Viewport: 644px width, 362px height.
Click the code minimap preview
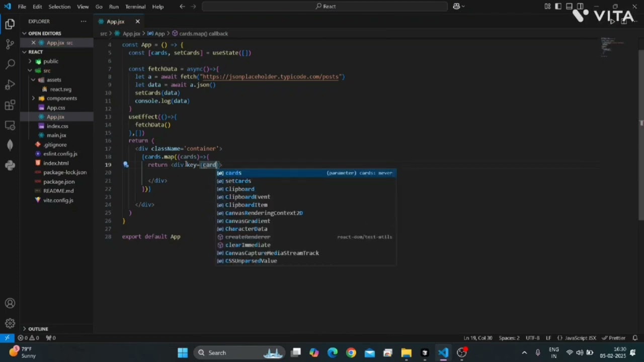(612, 46)
